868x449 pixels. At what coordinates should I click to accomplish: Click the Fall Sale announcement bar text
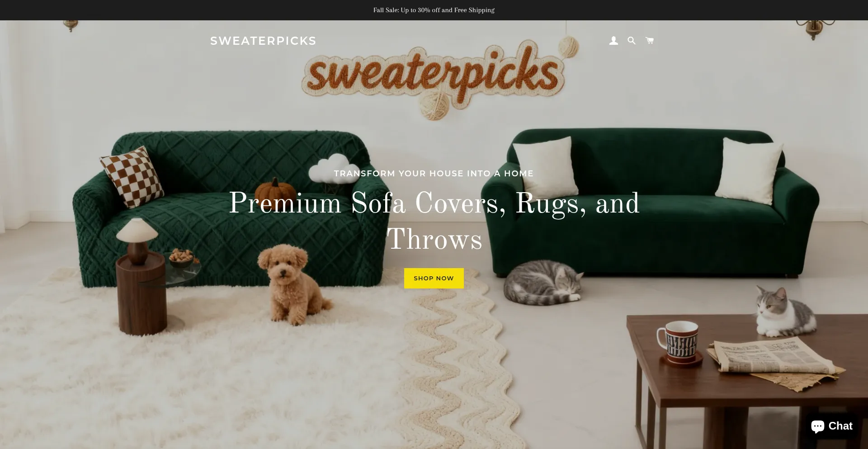pos(434,10)
